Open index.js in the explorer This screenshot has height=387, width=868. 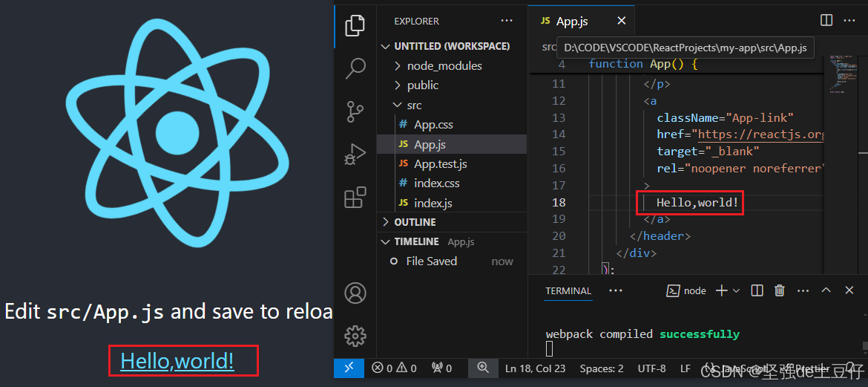(x=452, y=203)
